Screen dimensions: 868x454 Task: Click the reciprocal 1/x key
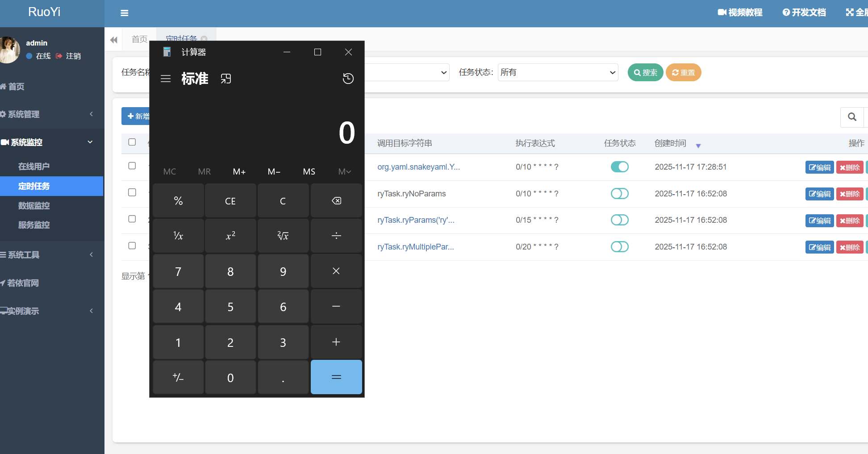pos(178,236)
